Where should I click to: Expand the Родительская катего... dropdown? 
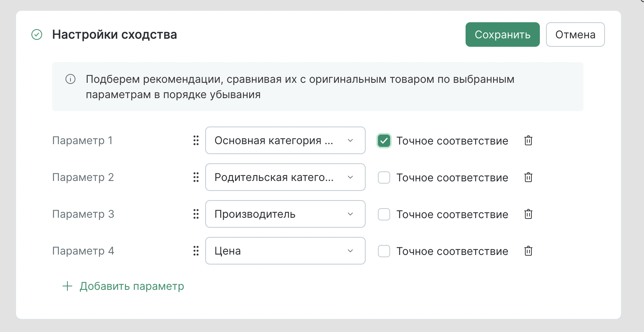pyautogui.click(x=285, y=177)
